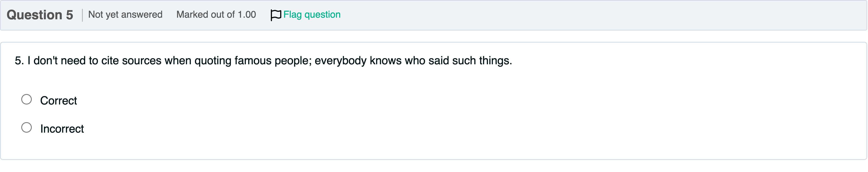The width and height of the screenshot is (868, 172).
Task: Click the "Incorrect" answer label
Action: point(62,129)
